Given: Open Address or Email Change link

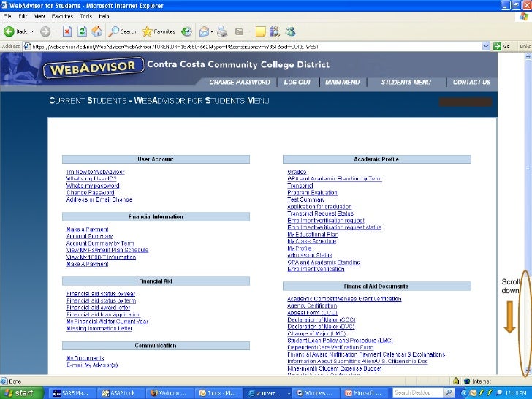Looking at the screenshot, I should tap(99, 199).
